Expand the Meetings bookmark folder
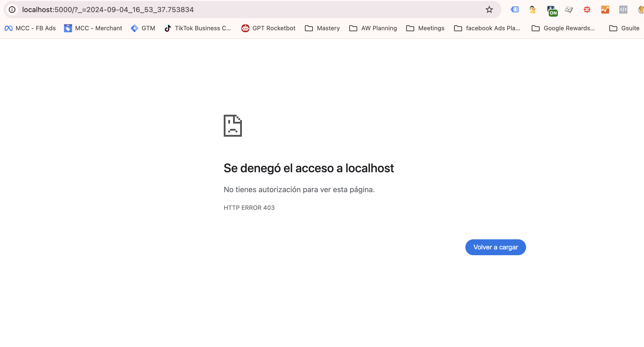644x347 pixels. [425, 28]
